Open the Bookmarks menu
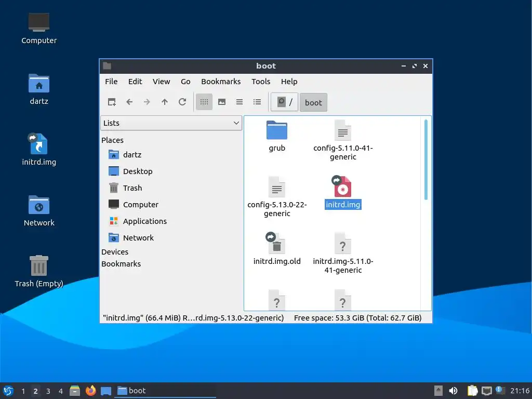Screen dimensions: 532x399 tap(220, 82)
